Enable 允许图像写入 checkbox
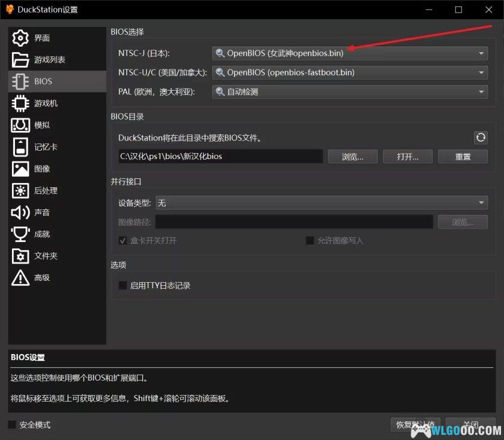The width and height of the screenshot is (504, 440). 310,240
